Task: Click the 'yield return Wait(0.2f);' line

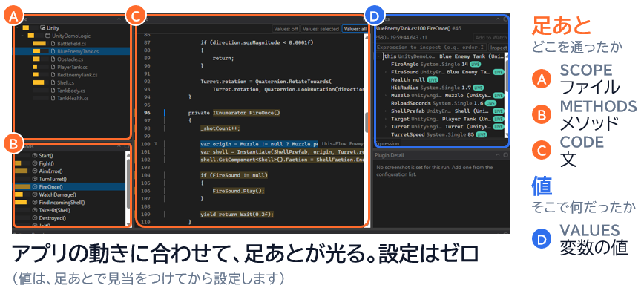Action: click(237, 214)
